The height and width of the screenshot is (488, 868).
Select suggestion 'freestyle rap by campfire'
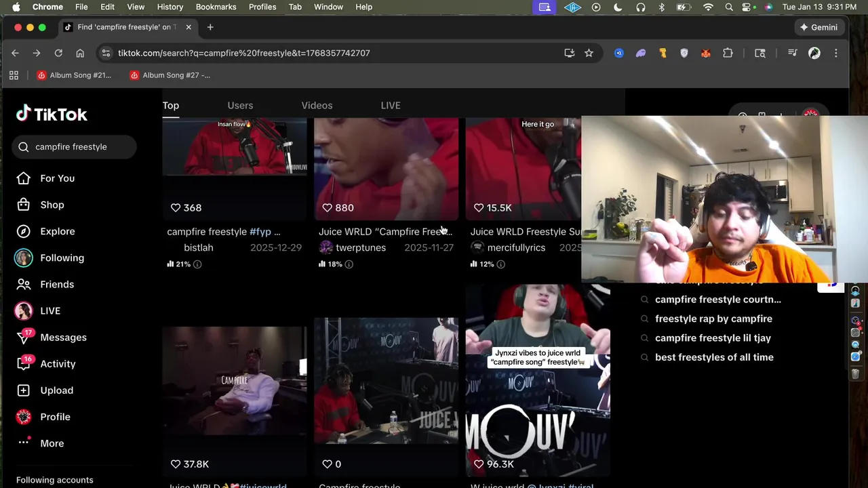pyautogui.click(x=713, y=319)
